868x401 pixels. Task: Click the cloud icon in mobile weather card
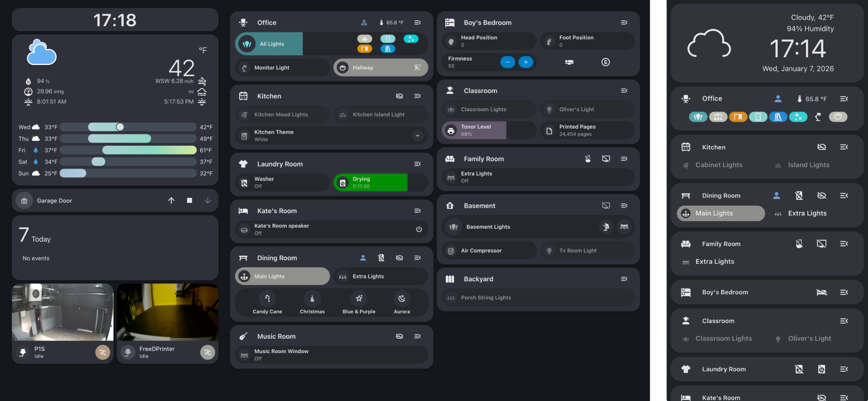[x=709, y=43]
